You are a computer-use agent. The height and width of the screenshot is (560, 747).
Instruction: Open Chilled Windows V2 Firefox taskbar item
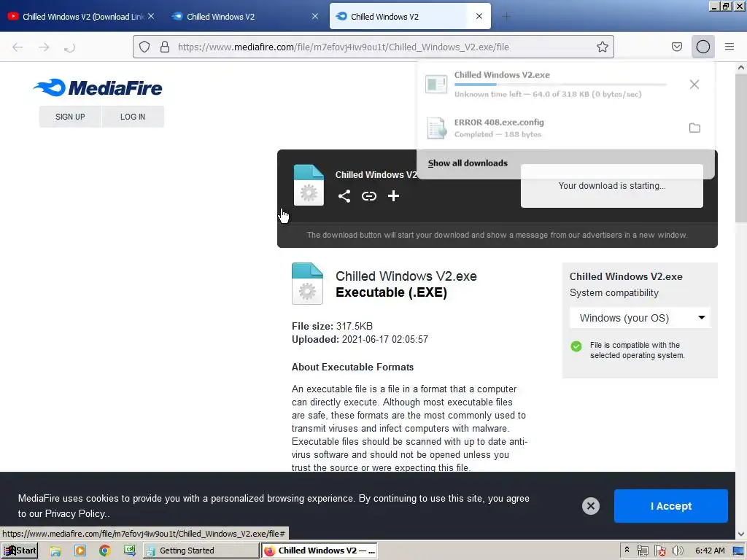pos(320,551)
